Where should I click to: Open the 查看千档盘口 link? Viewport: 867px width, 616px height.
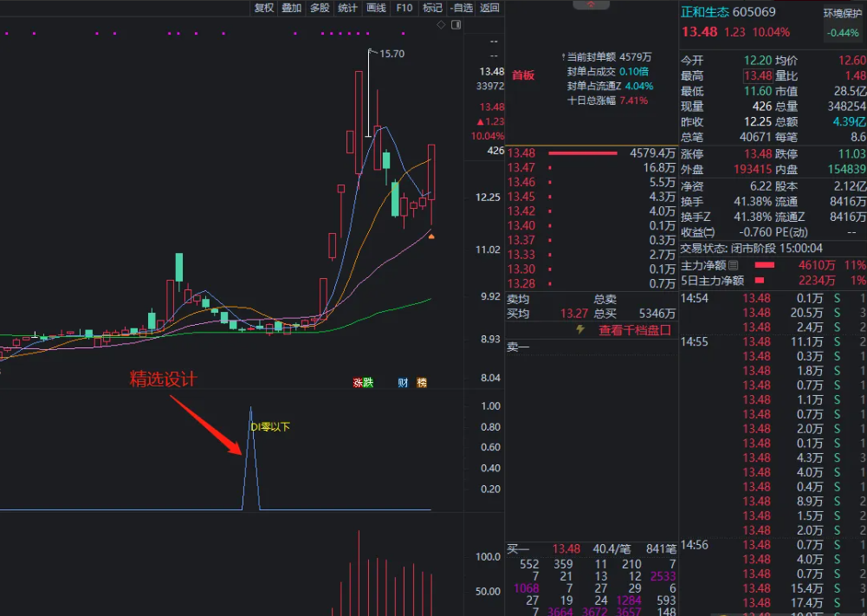point(634,330)
